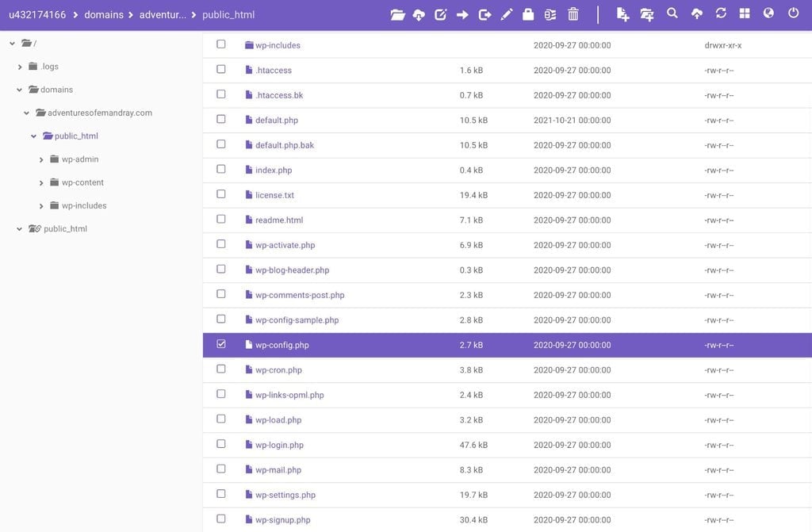Change permissions via the padlock icon

pos(528,14)
